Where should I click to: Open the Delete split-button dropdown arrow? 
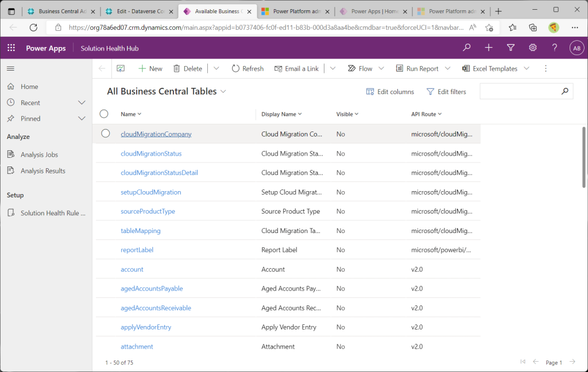pyautogui.click(x=216, y=69)
